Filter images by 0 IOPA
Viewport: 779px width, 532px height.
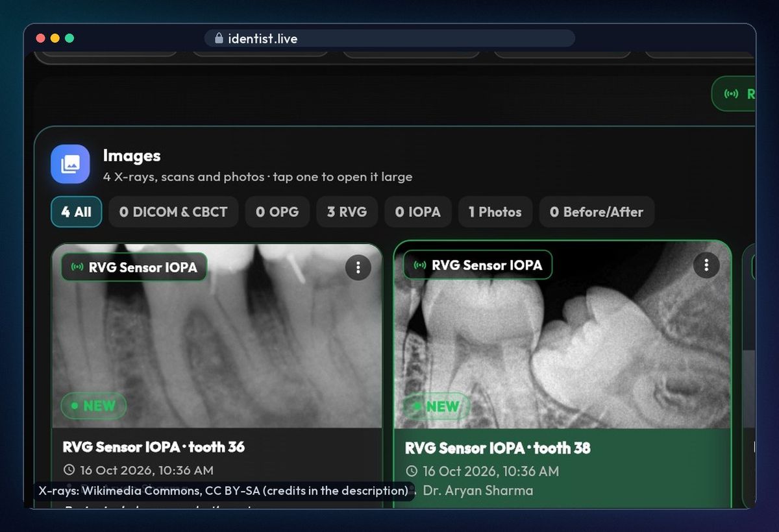417,212
